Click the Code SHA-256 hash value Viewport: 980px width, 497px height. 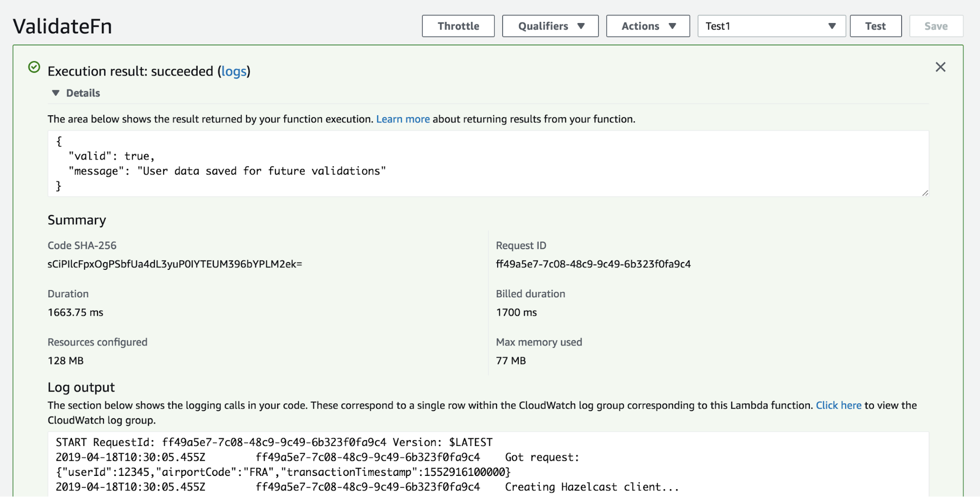[x=175, y=264]
